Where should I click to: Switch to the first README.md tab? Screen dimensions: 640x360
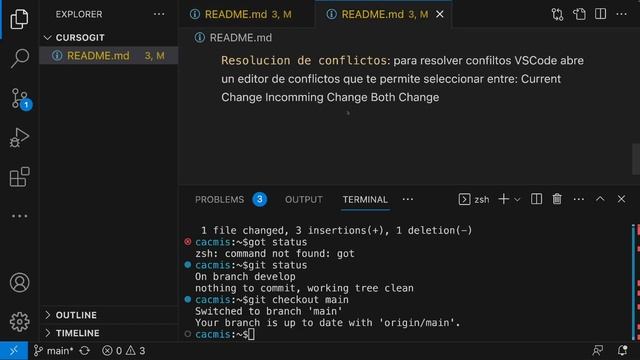coord(247,14)
